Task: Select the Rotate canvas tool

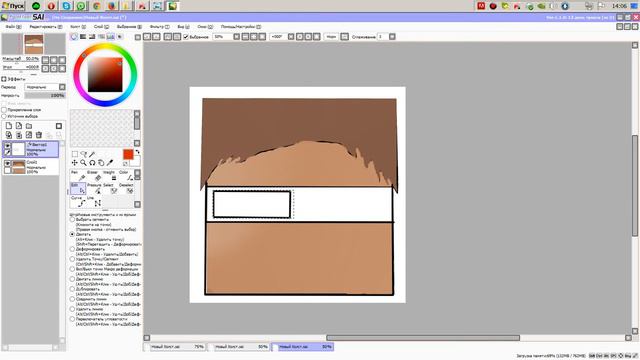Action: [92, 162]
